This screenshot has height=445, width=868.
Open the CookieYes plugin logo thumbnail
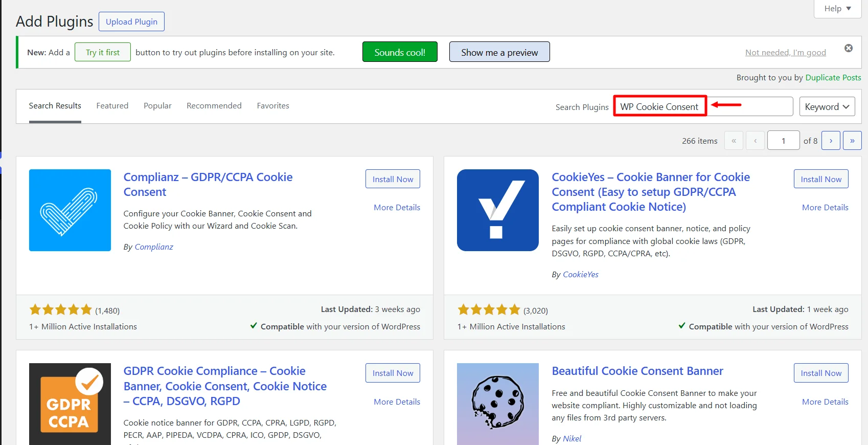coord(498,210)
